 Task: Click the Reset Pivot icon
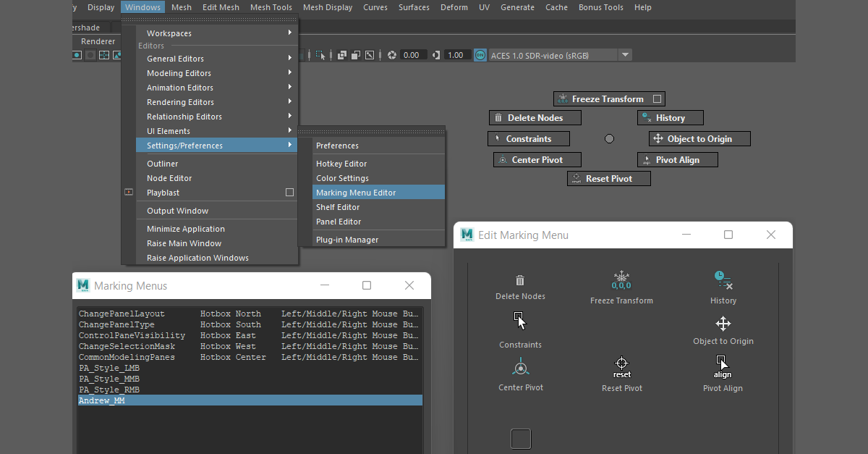pyautogui.click(x=621, y=366)
